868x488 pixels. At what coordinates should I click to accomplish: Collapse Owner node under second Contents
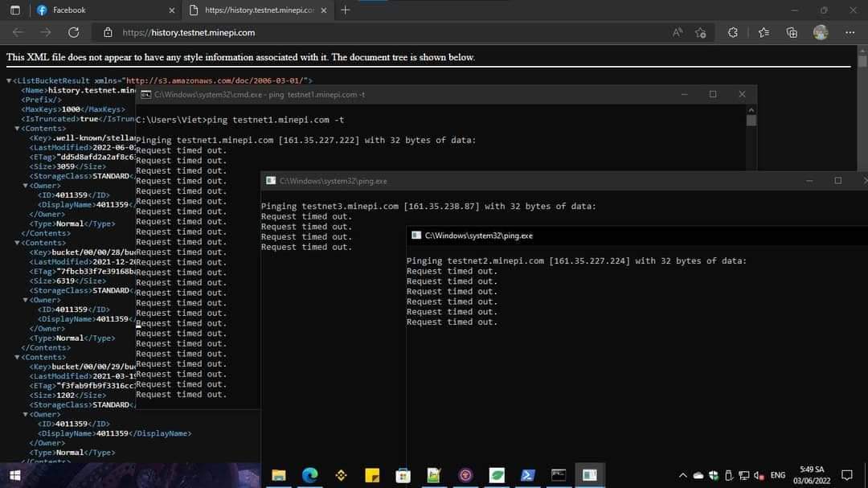26,300
